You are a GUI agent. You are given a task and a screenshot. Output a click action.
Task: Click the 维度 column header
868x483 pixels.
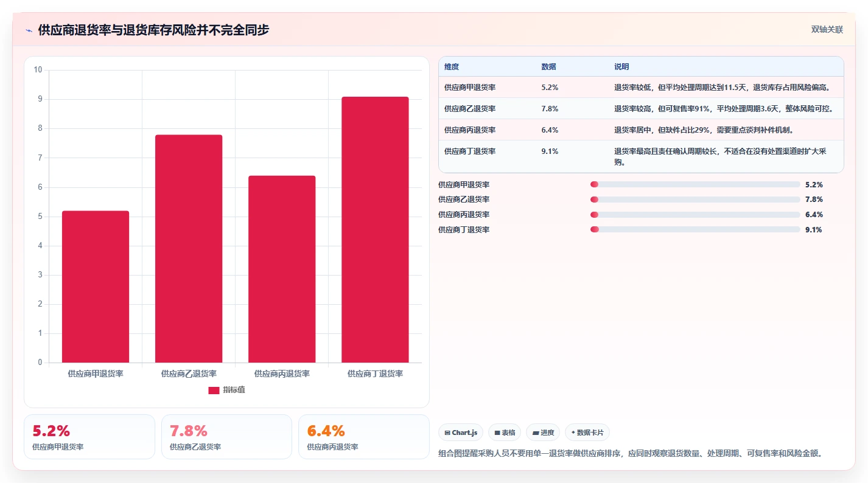452,67
